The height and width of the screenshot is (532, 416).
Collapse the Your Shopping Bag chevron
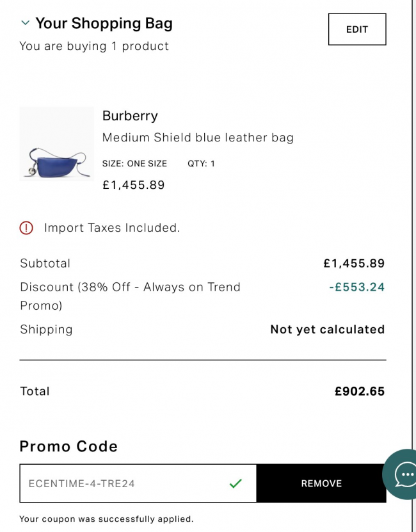tap(26, 23)
